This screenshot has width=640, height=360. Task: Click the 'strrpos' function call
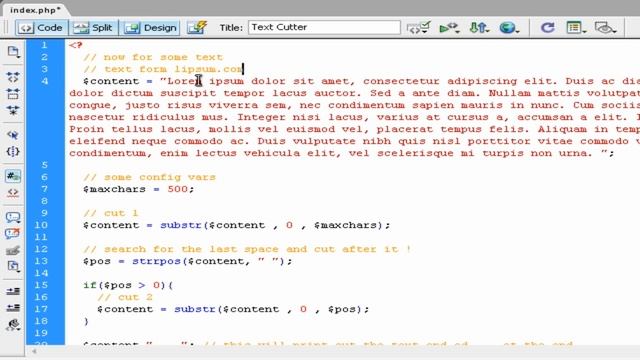click(157, 261)
